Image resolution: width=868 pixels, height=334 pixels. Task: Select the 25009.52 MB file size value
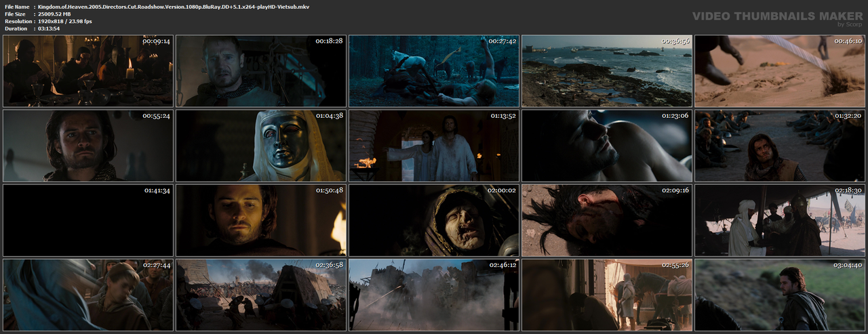tap(54, 14)
